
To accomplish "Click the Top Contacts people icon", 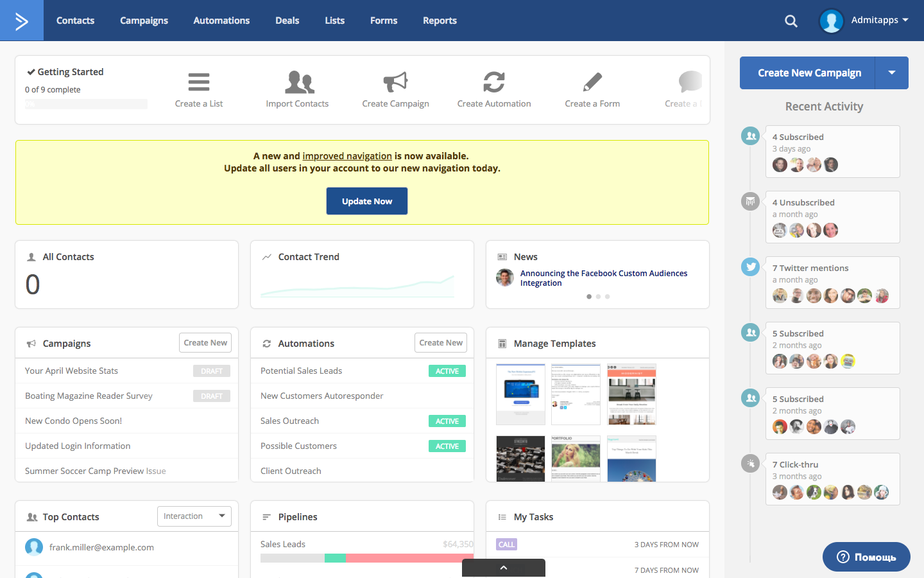I will click(31, 517).
